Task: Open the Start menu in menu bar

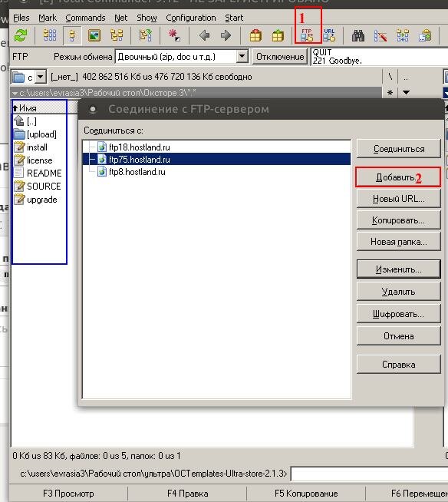Action: [234, 18]
